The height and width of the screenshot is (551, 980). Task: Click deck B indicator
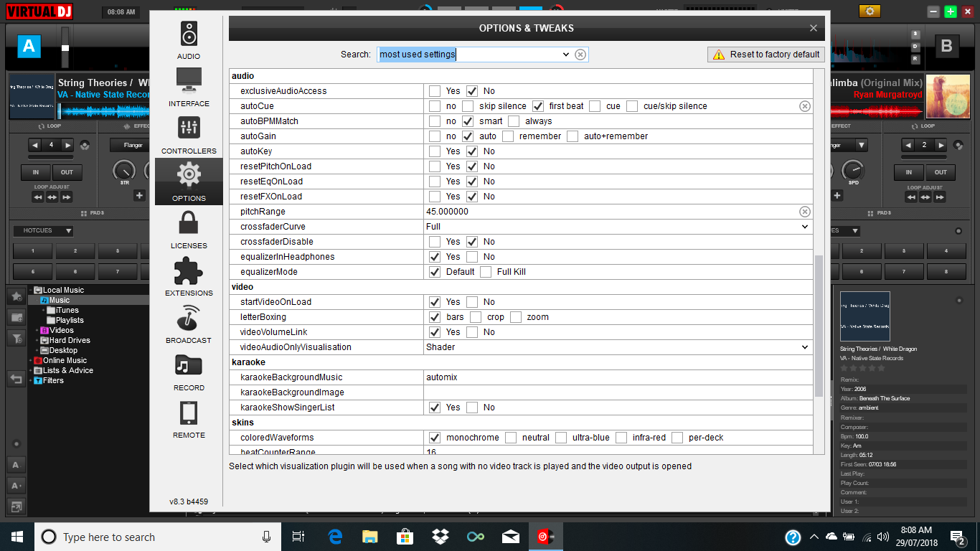pyautogui.click(x=946, y=47)
